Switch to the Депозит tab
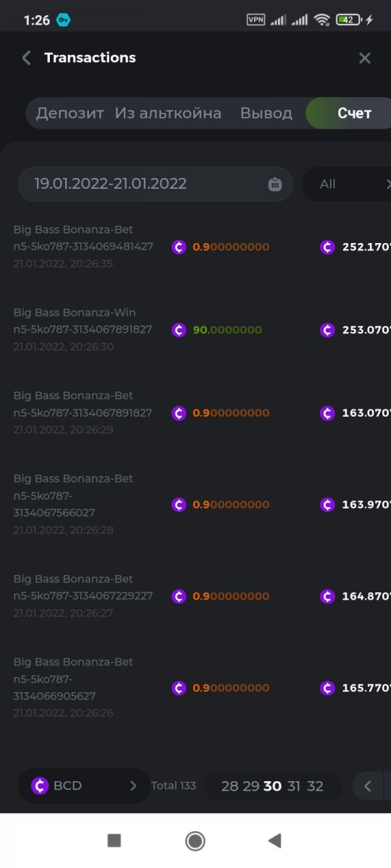This screenshot has width=391, height=868. pos(70,114)
